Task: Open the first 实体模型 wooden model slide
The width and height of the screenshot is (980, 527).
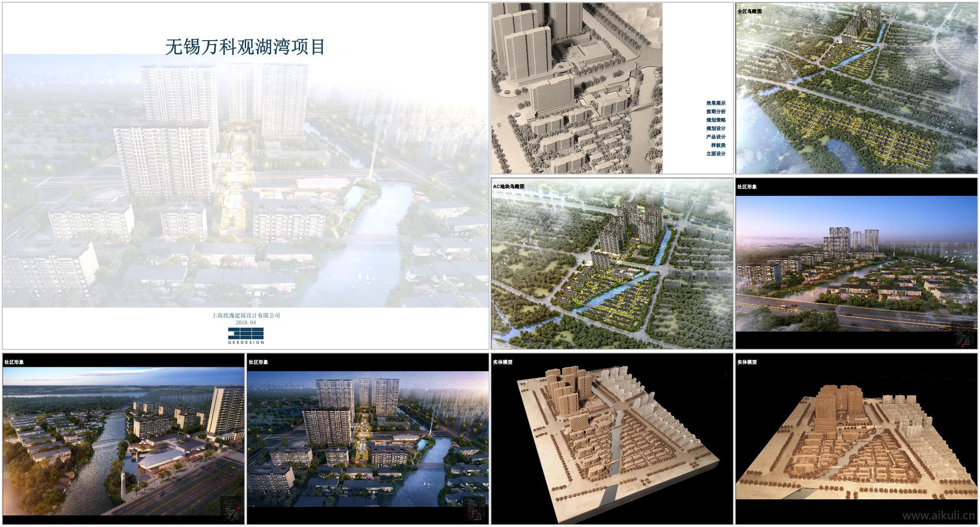Action: [x=612, y=440]
